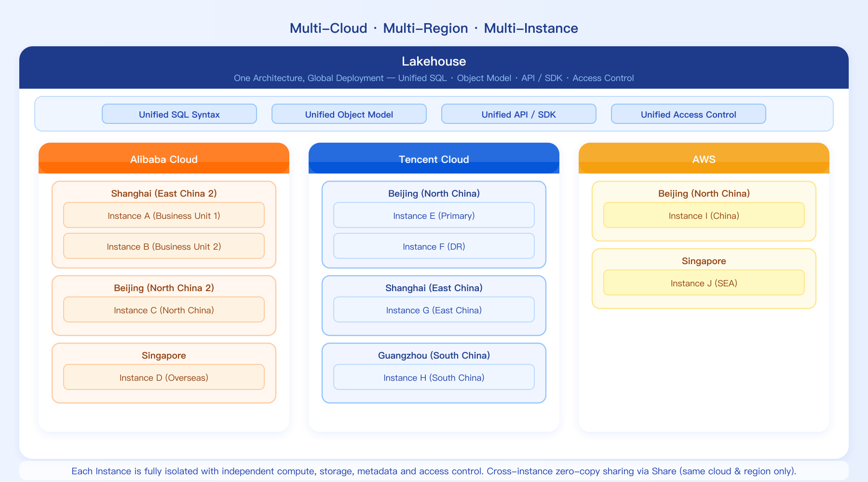
Task: Select the Unified Access Control pill
Action: pyautogui.click(x=689, y=114)
